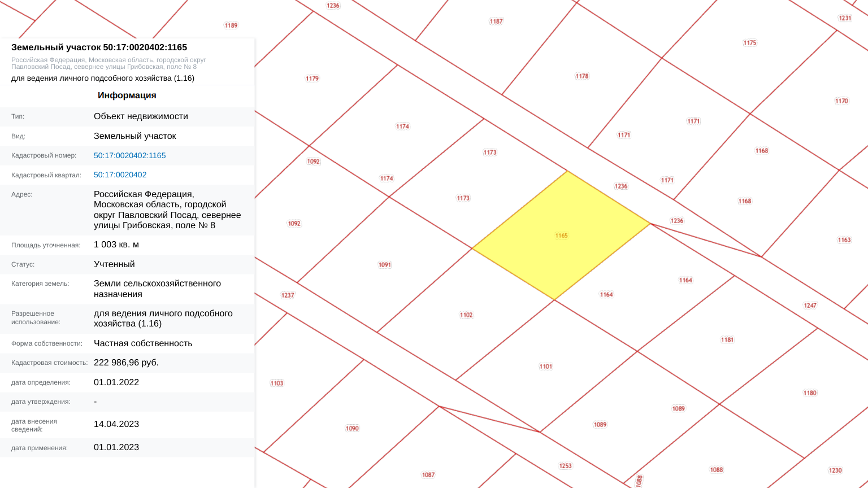Select parcel label 1181 on the map
The image size is (868, 488).
coord(727,339)
